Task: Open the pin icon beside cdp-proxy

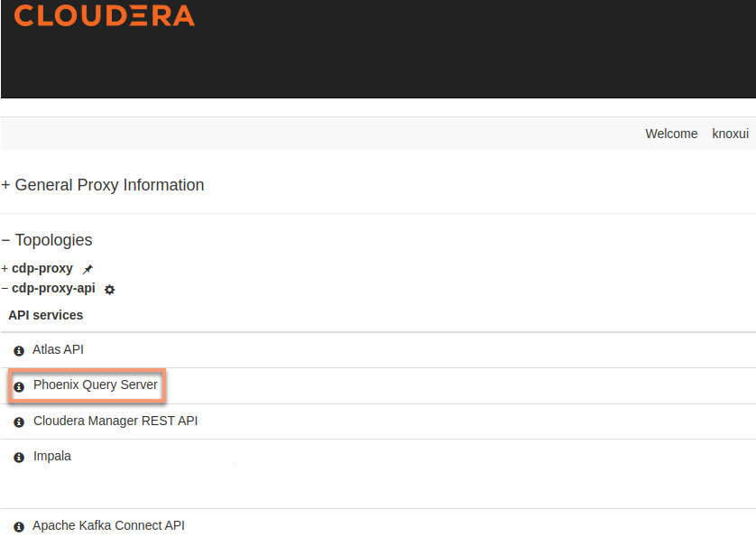Action: point(88,269)
